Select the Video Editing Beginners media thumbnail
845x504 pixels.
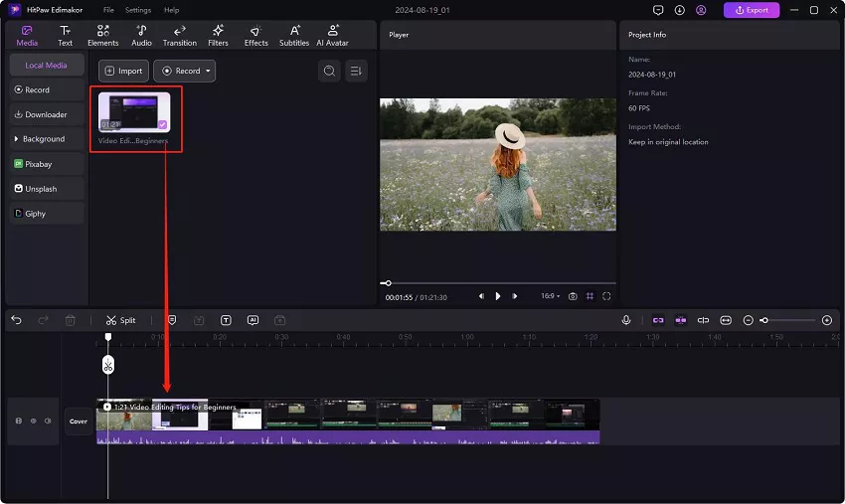134,112
